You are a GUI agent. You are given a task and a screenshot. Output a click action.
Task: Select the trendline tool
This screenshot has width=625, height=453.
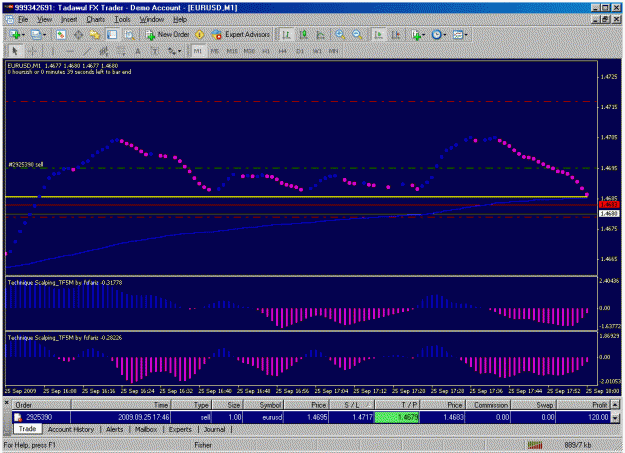(86, 51)
